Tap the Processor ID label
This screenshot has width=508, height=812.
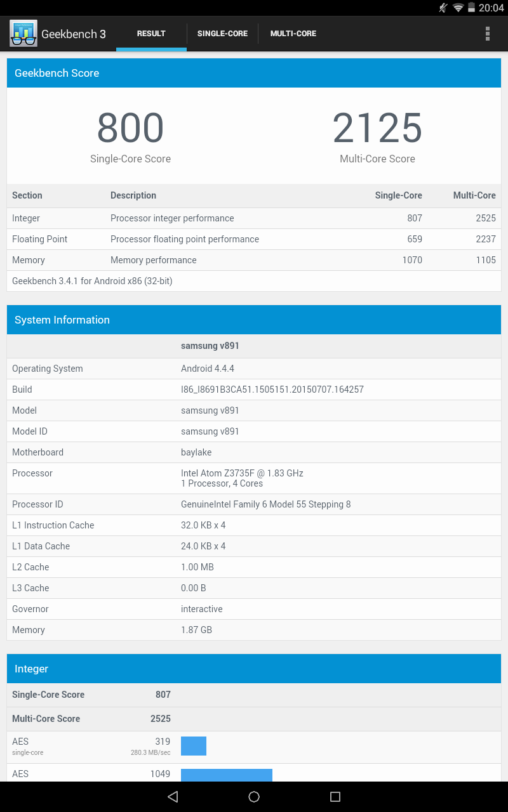[37, 504]
